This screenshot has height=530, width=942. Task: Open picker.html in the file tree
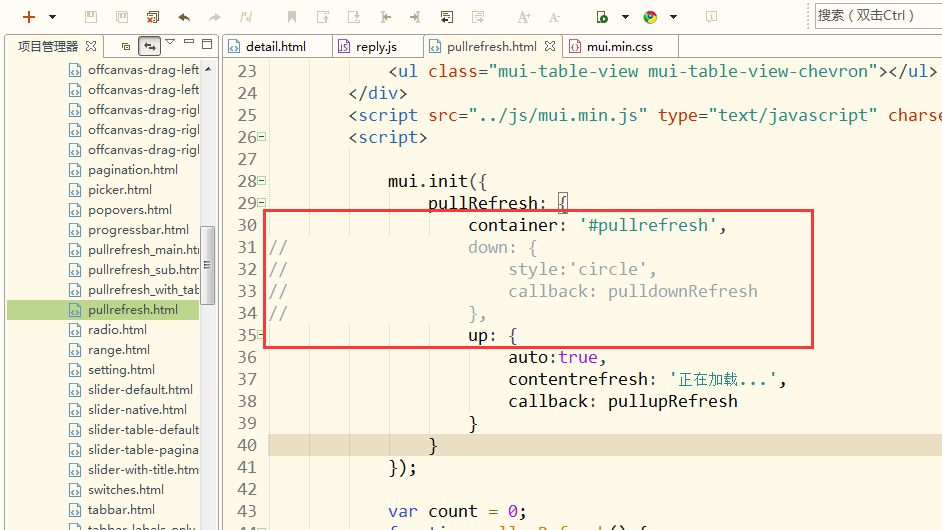point(120,190)
